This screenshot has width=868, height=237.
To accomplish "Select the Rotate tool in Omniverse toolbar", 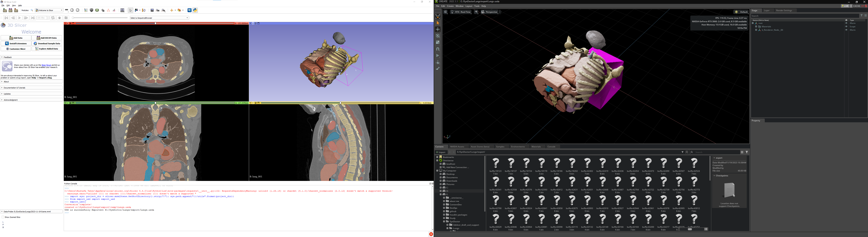I will click(438, 36).
